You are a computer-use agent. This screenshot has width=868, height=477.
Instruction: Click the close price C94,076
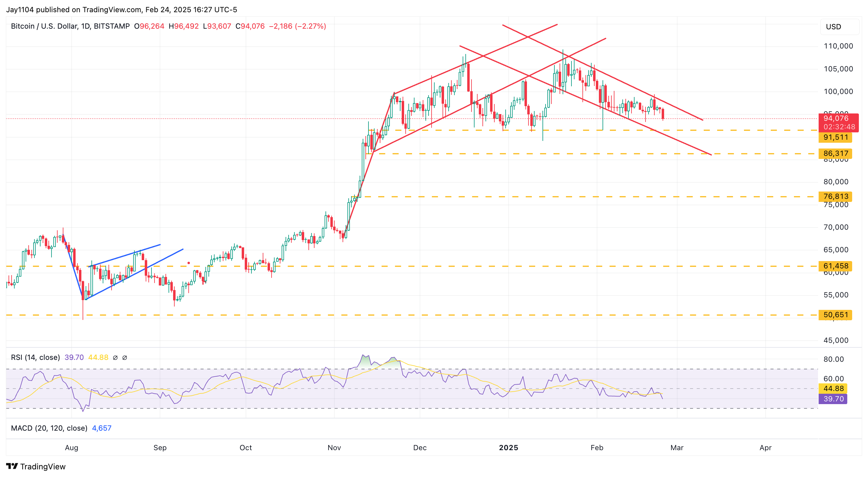click(250, 26)
